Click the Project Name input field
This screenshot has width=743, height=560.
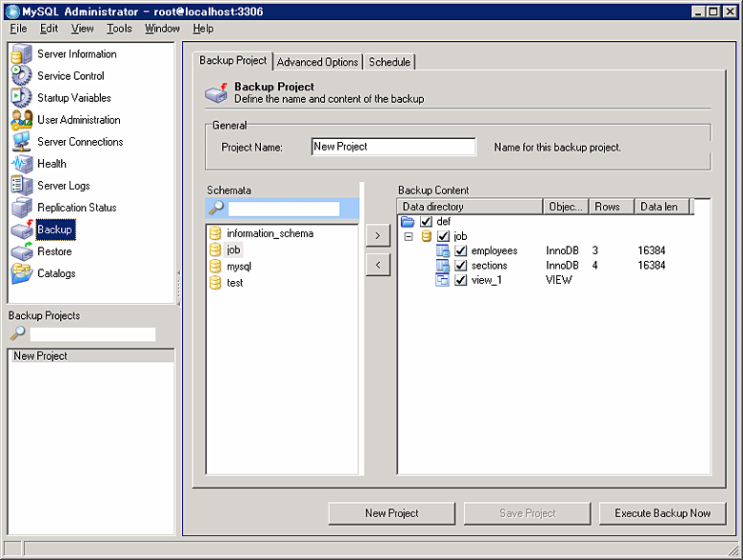[x=393, y=147]
